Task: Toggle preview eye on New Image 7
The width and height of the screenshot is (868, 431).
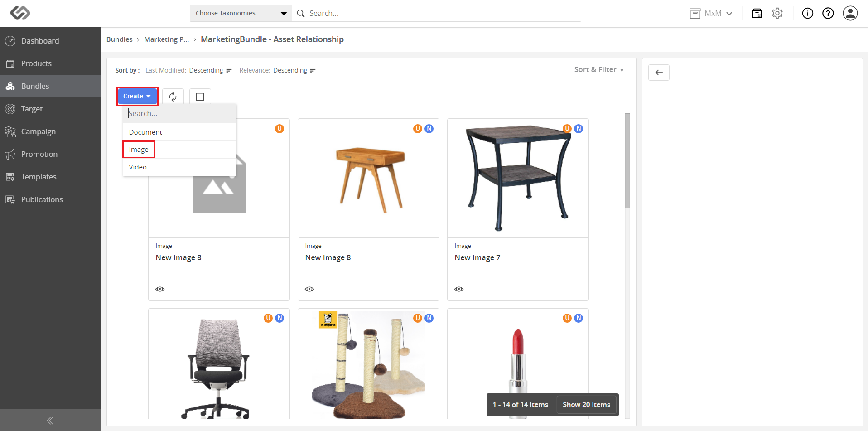Action: pyautogui.click(x=459, y=289)
